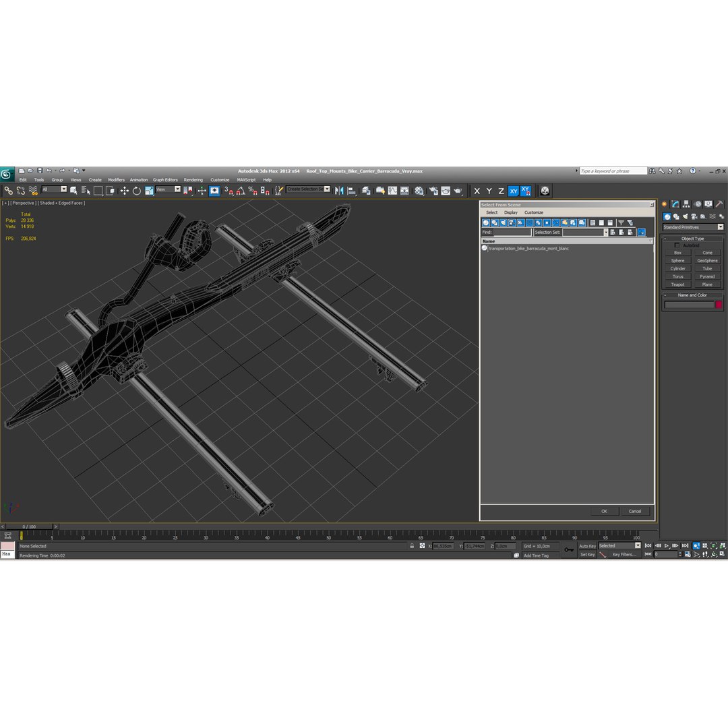The image size is (728, 728).
Task: Click the Find input field
Action: coord(512,232)
